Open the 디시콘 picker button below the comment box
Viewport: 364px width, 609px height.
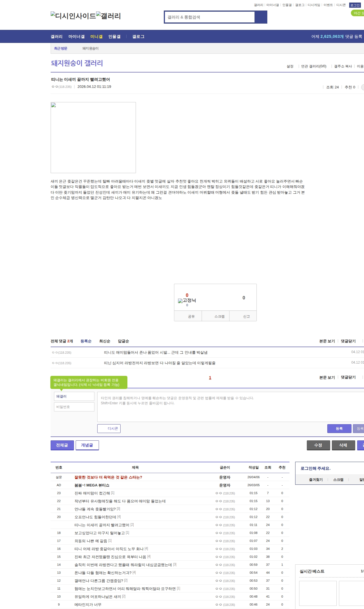tap(109, 428)
